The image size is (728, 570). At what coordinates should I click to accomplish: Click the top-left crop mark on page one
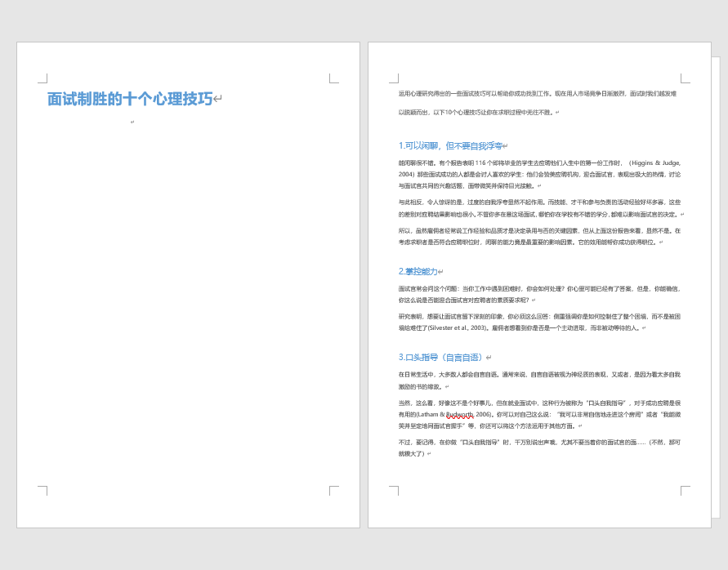[42, 78]
